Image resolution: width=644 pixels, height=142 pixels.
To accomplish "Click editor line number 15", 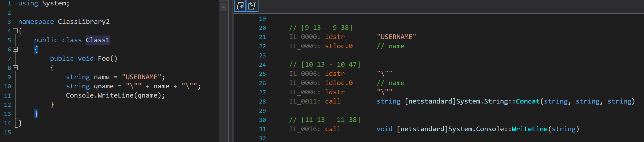I will click(7, 133).
